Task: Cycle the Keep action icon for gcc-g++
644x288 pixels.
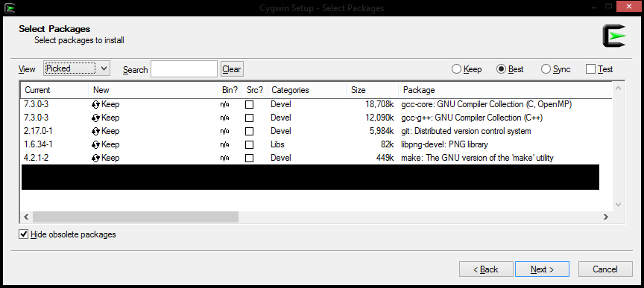Action: point(95,118)
